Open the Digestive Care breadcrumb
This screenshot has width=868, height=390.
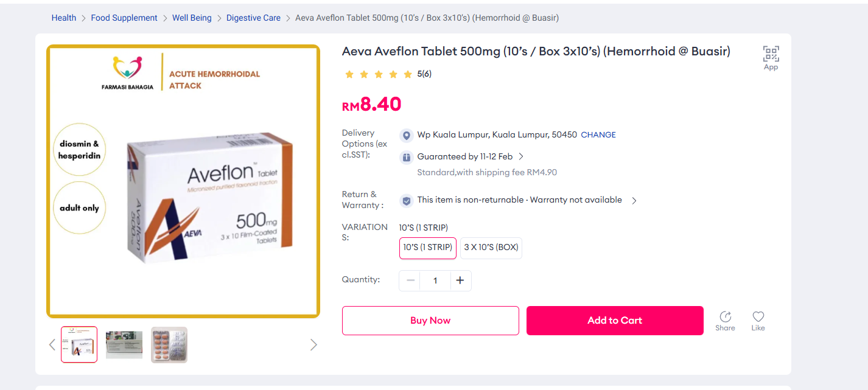(x=253, y=18)
